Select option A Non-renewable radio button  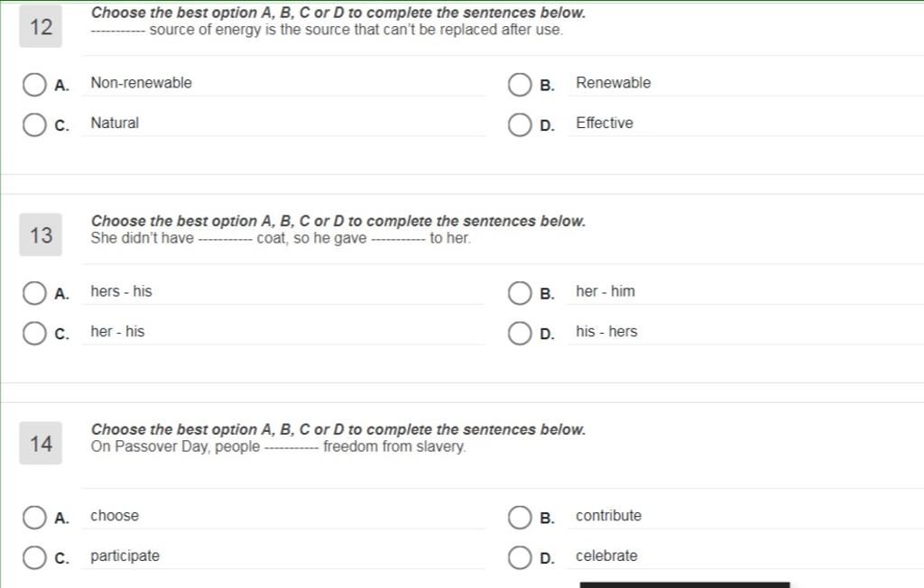point(34,85)
